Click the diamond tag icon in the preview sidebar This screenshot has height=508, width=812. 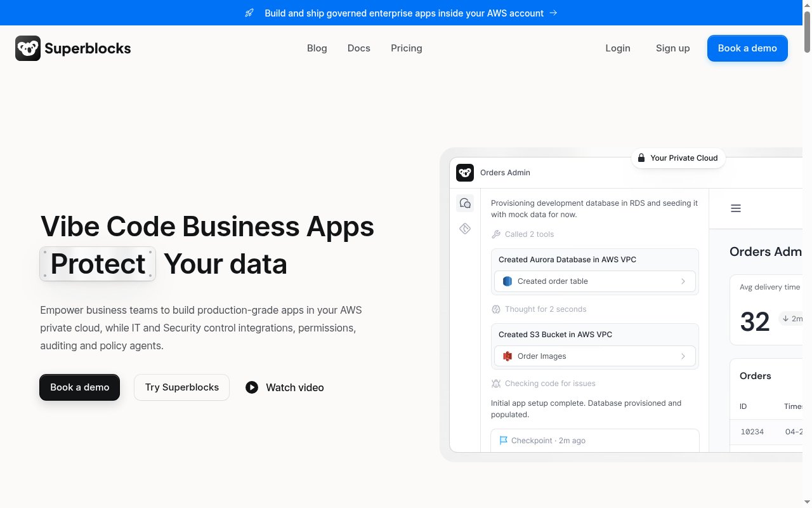[x=465, y=229]
